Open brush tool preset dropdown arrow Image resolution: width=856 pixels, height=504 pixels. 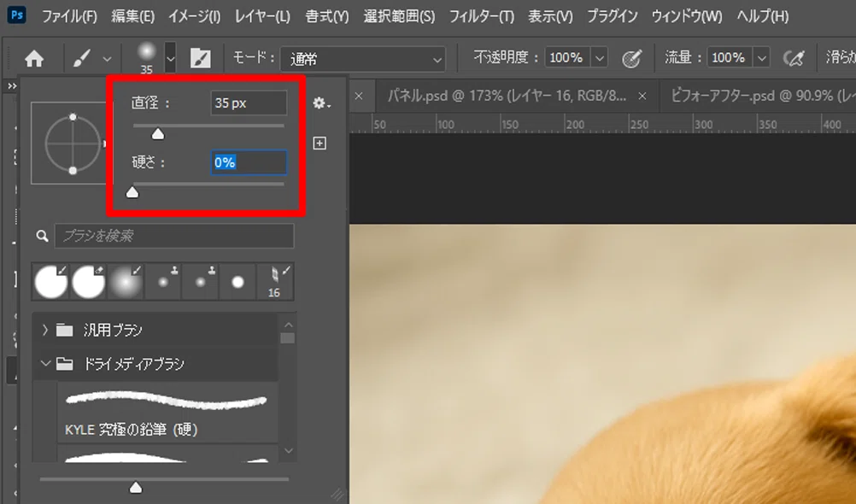pos(107,59)
